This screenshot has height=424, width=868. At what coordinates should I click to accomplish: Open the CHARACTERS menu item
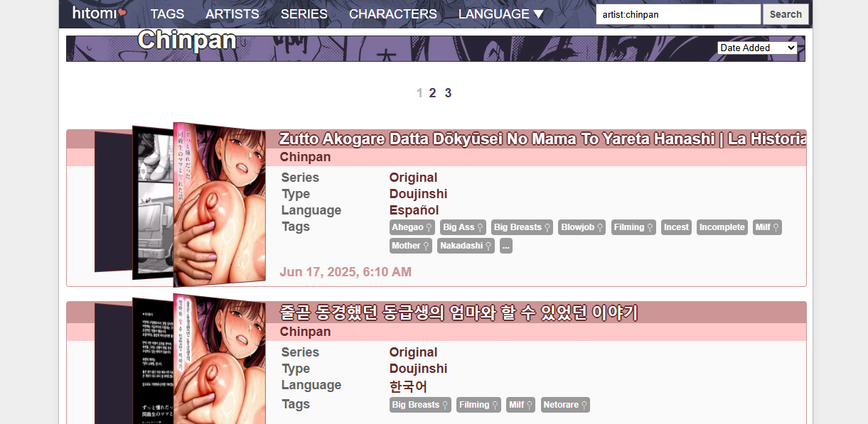point(393,14)
